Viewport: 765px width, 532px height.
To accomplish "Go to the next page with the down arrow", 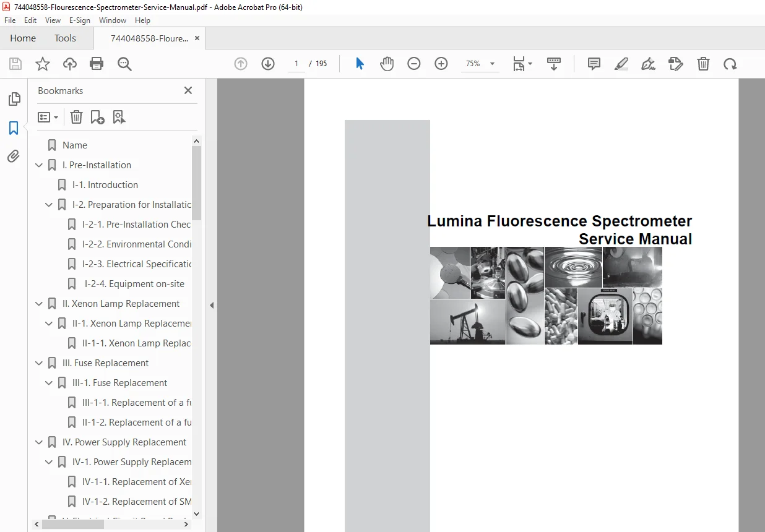I will (x=268, y=64).
